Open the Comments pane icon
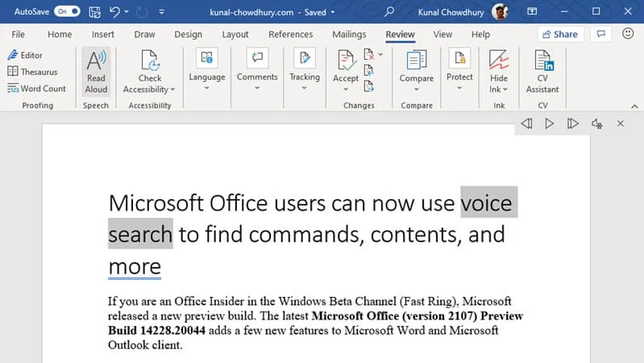The image size is (644, 363). point(600,34)
